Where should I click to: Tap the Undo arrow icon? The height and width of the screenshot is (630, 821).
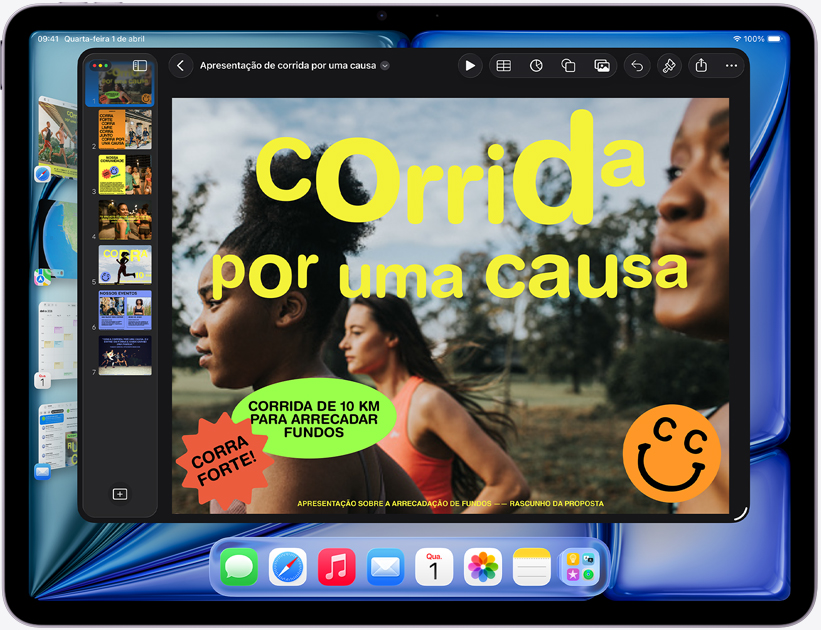(636, 65)
